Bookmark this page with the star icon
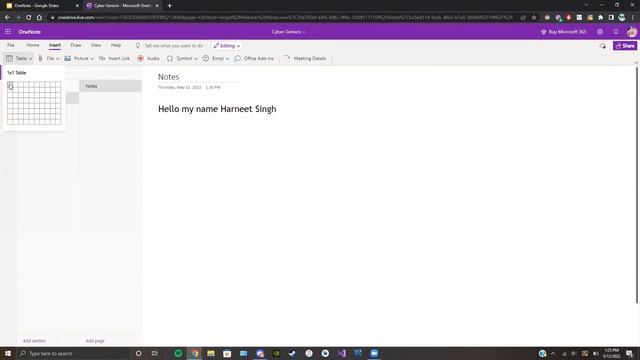This screenshot has height=360, width=640. pyautogui.click(x=534, y=18)
